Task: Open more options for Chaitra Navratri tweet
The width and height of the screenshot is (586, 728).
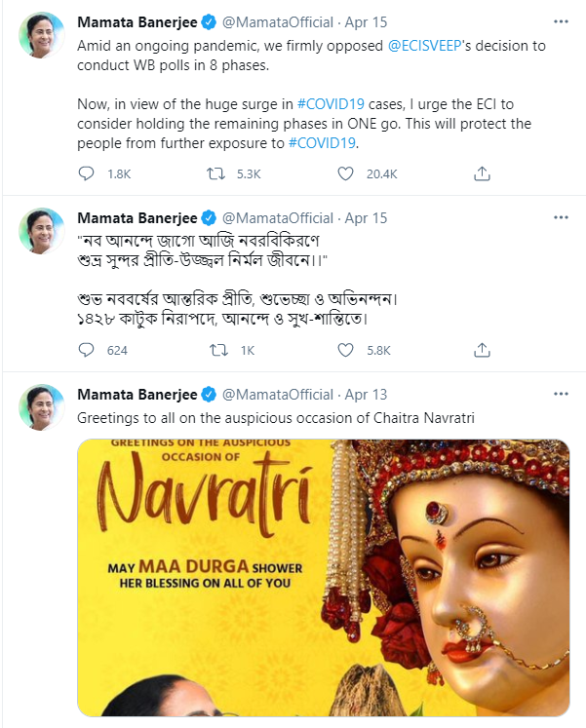Action: click(561, 394)
